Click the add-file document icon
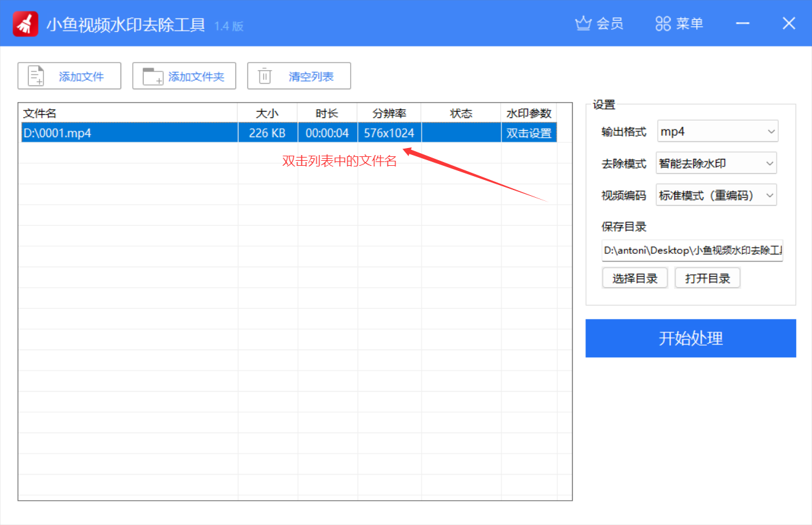The image size is (812, 525). (37, 77)
